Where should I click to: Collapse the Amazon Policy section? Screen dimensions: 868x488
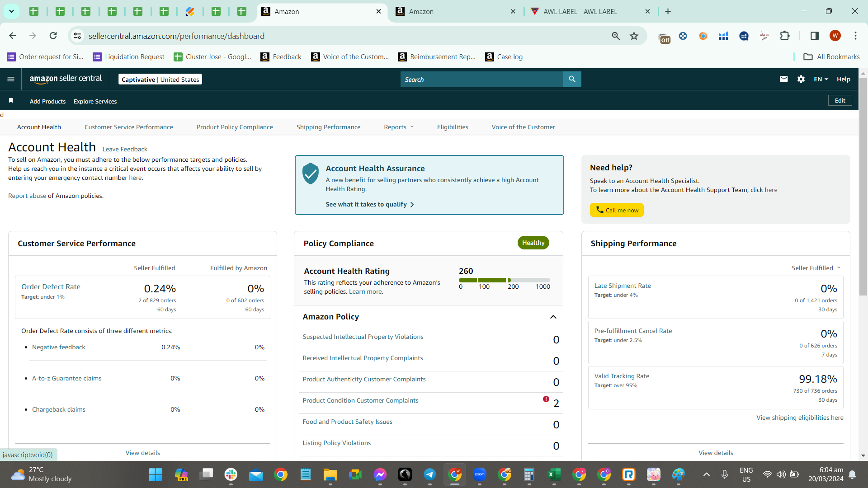[553, 317]
